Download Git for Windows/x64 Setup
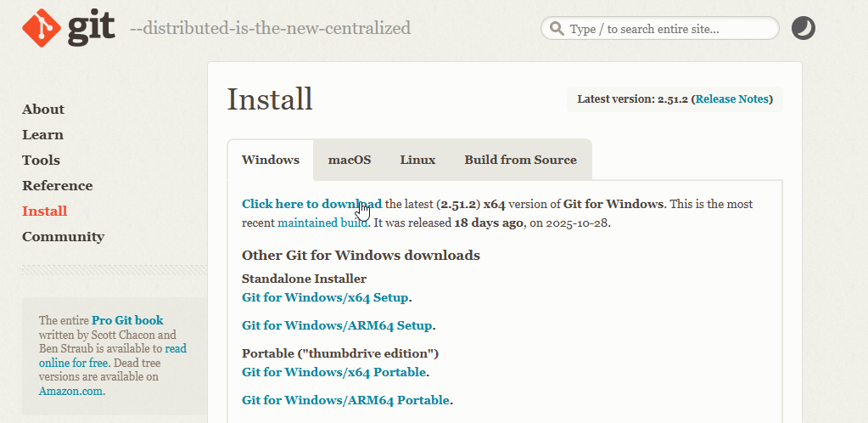 [325, 297]
